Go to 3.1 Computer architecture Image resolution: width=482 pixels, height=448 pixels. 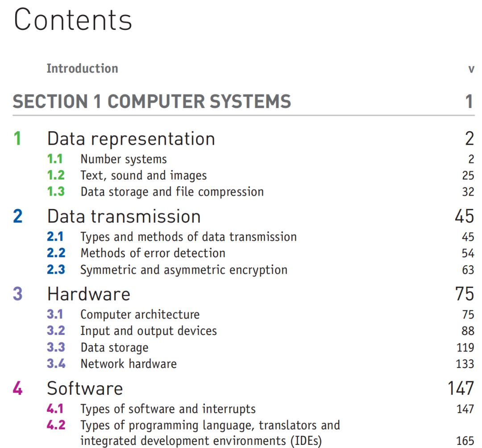tap(140, 314)
